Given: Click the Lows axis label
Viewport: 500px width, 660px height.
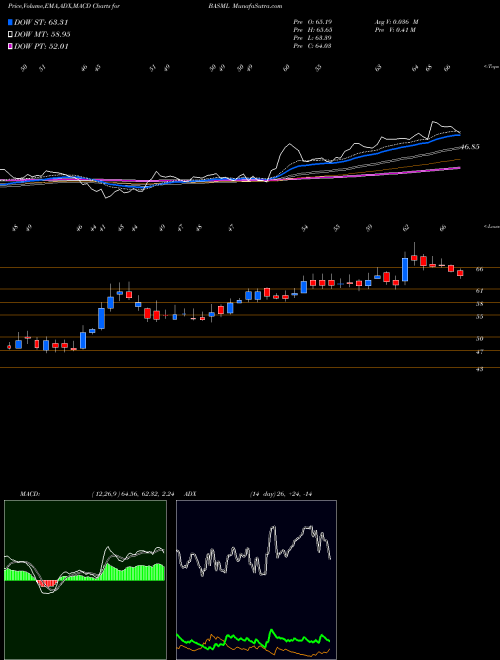Looking at the screenshot, I should click(491, 226).
